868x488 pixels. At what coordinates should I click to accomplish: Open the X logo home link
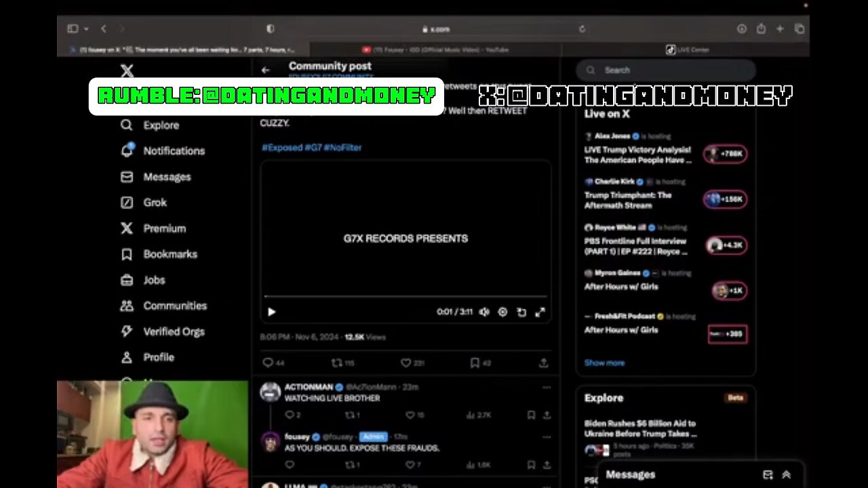coord(127,70)
